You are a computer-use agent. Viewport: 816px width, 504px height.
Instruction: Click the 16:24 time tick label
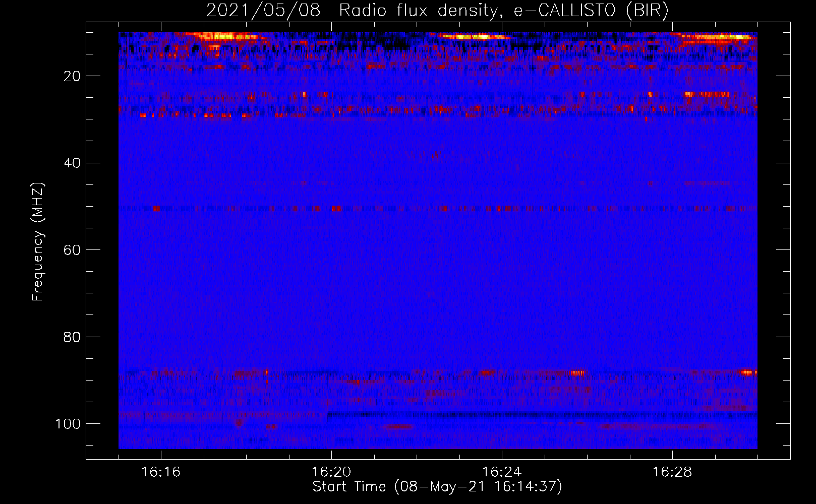(x=502, y=472)
